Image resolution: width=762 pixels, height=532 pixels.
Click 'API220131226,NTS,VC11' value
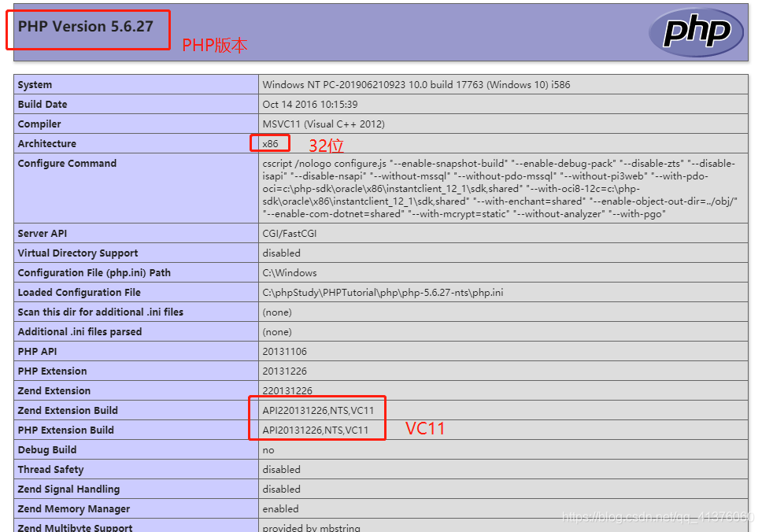[318, 411]
